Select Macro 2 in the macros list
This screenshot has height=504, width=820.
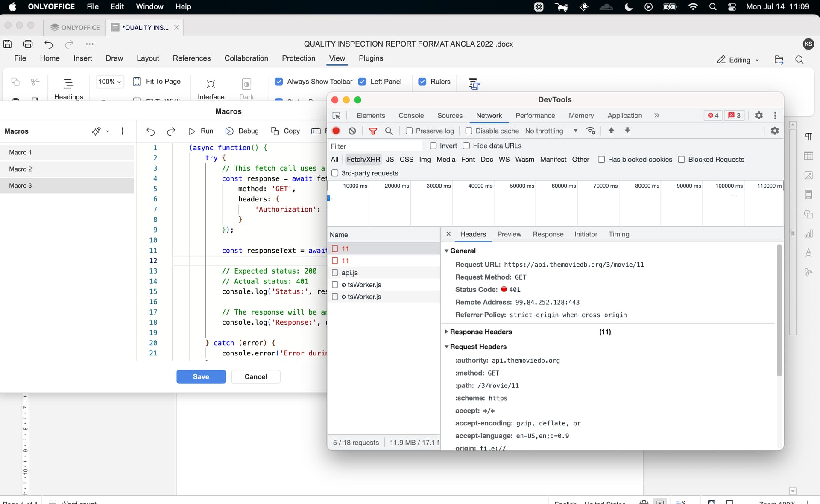point(67,169)
